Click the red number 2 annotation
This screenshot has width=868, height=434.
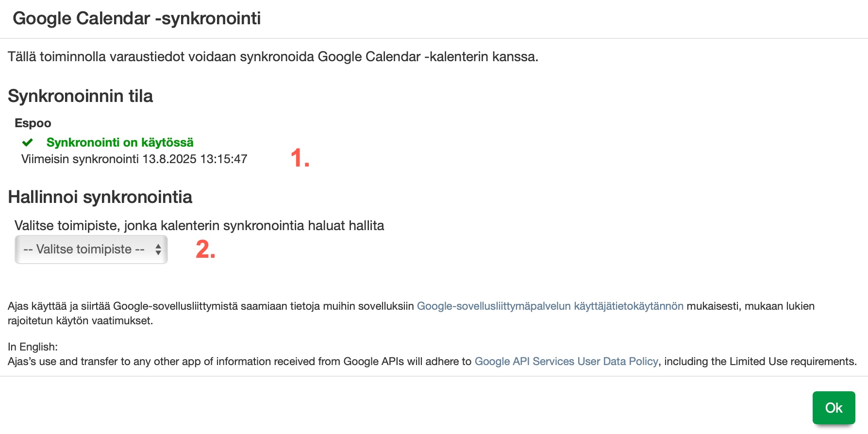[x=205, y=250]
